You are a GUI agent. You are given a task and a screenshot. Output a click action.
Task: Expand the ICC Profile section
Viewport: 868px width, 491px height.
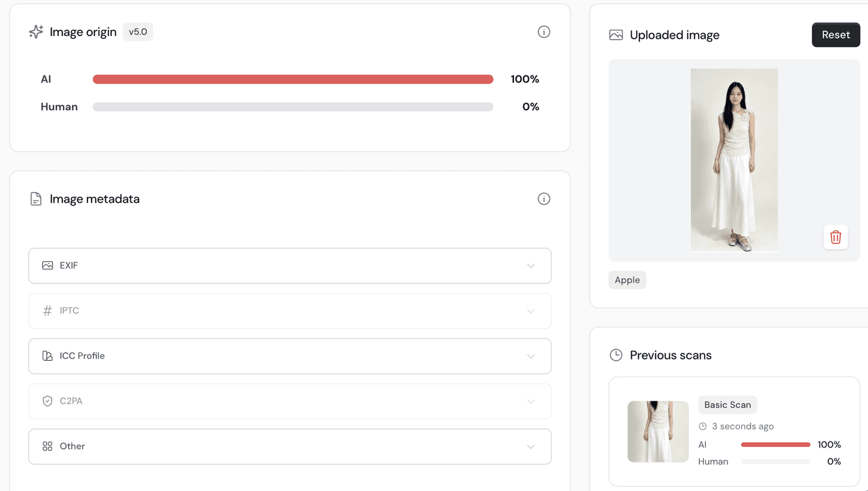[290, 356]
